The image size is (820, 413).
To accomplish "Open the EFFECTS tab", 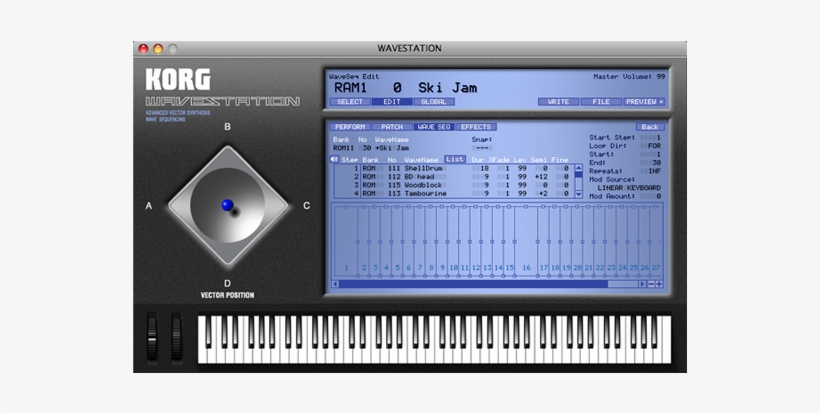I will point(475,127).
